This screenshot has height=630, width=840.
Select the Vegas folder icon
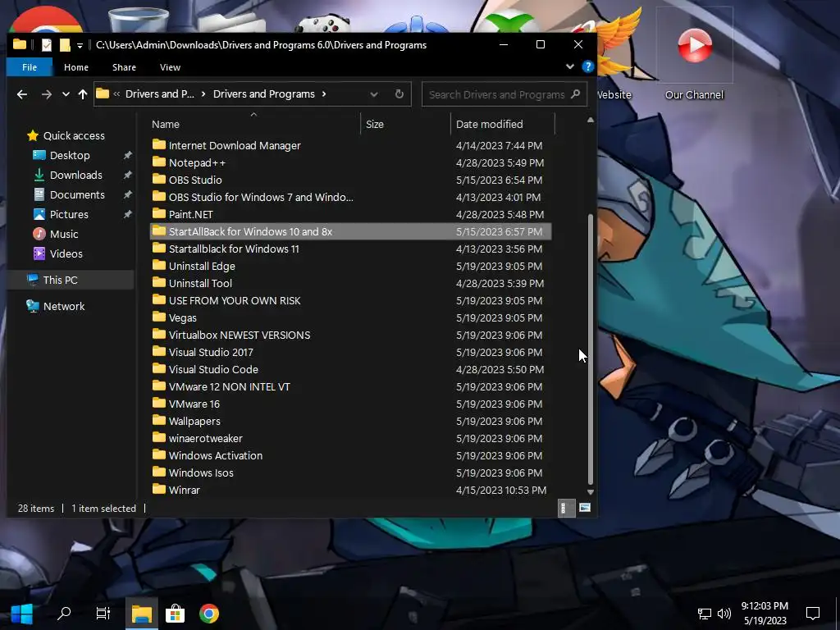(158, 317)
